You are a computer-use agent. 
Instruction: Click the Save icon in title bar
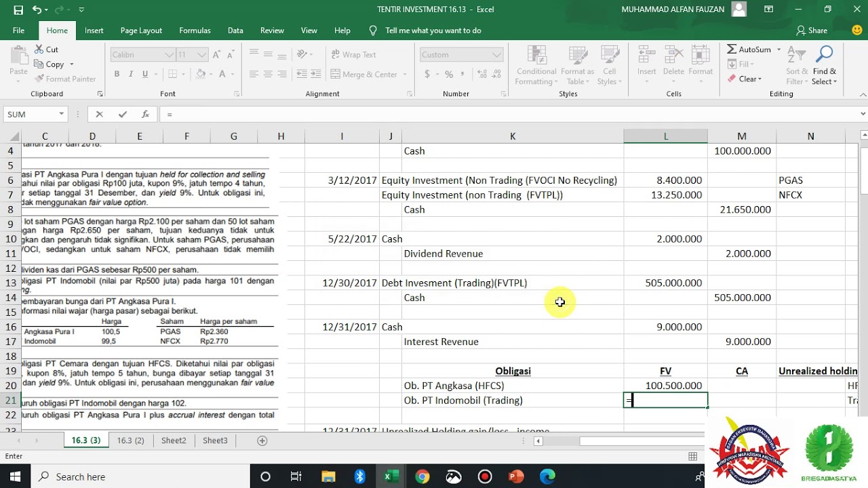pyautogui.click(x=18, y=9)
